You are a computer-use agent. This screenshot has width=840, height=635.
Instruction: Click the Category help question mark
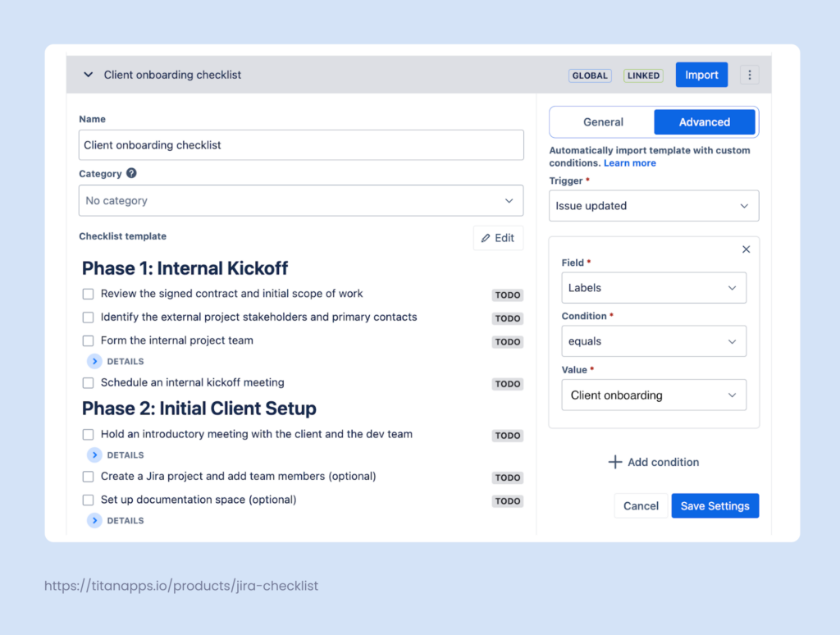click(x=132, y=173)
